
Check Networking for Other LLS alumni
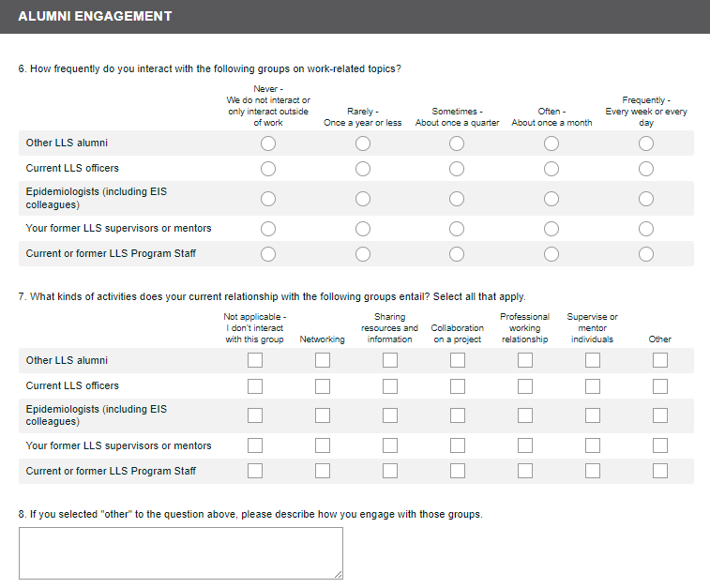(323, 360)
